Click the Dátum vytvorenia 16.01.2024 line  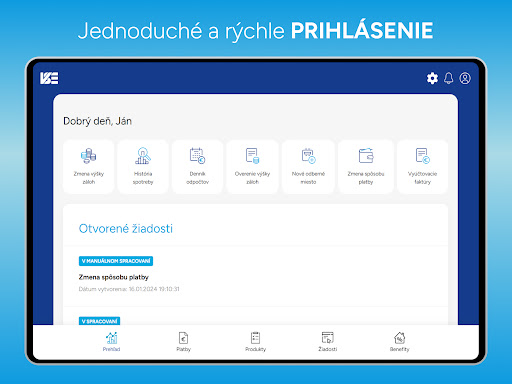click(129, 289)
